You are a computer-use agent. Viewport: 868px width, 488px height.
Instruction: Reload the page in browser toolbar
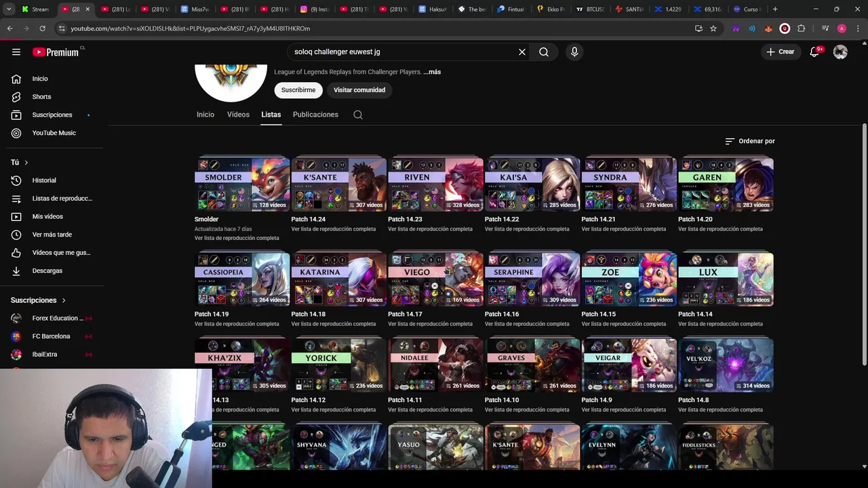pos(42,28)
